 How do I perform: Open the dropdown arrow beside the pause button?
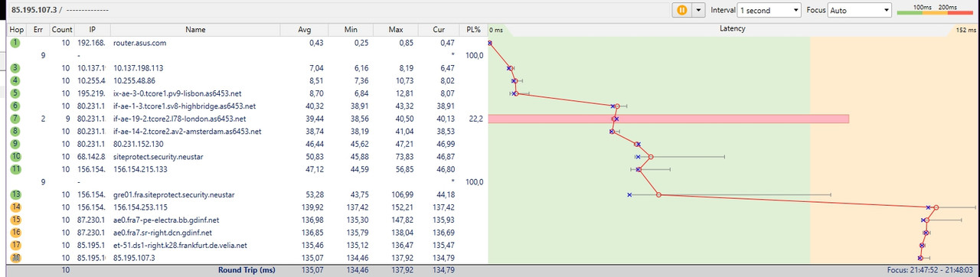click(697, 10)
